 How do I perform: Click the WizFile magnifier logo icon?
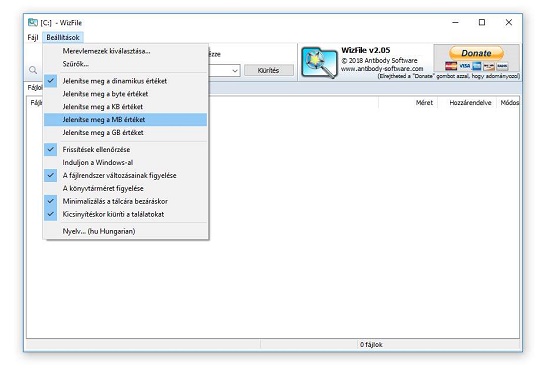coord(319,62)
